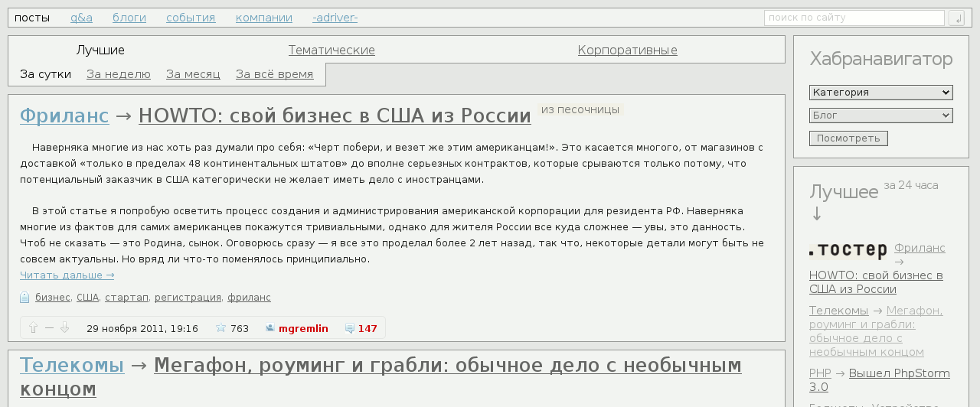Open the sidebar PHP link
Image resolution: width=980 pixels, height=407 pixels.
820,373
